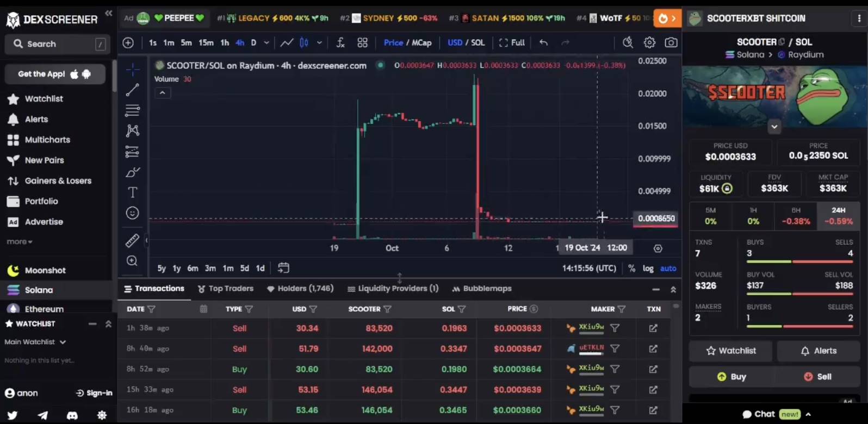Image resolution: width=868 pixels, height=424 pixels.
Task: Select the crosshair cursor tool
Action: 132,69
